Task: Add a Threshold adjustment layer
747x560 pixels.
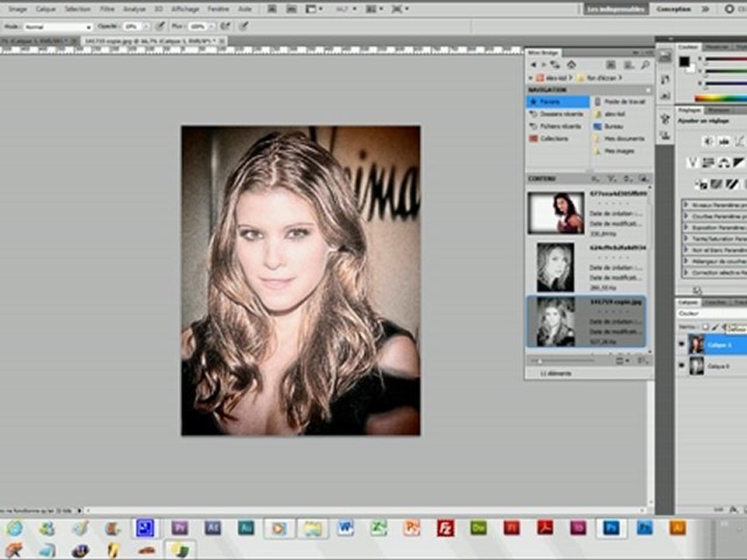Action: (x=731, y=184)
